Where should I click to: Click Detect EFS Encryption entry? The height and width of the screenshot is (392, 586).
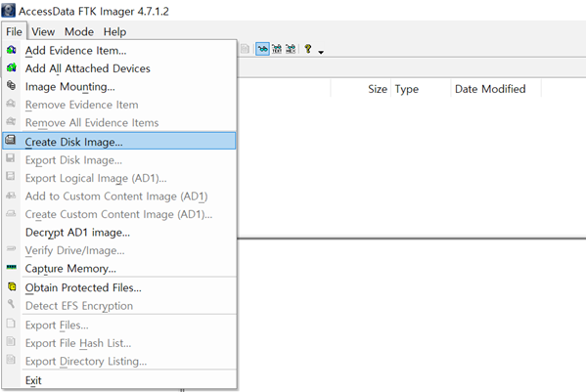coord(119,306)
